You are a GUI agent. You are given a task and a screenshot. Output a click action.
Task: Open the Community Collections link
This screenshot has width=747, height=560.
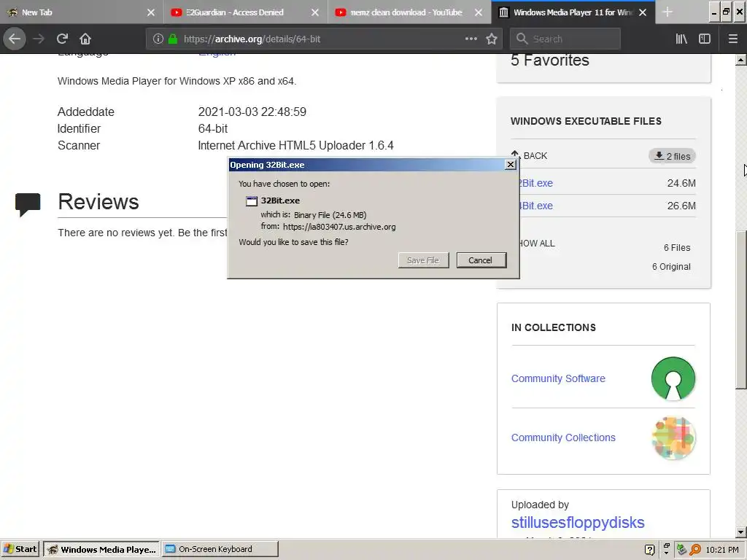(563, 437)
